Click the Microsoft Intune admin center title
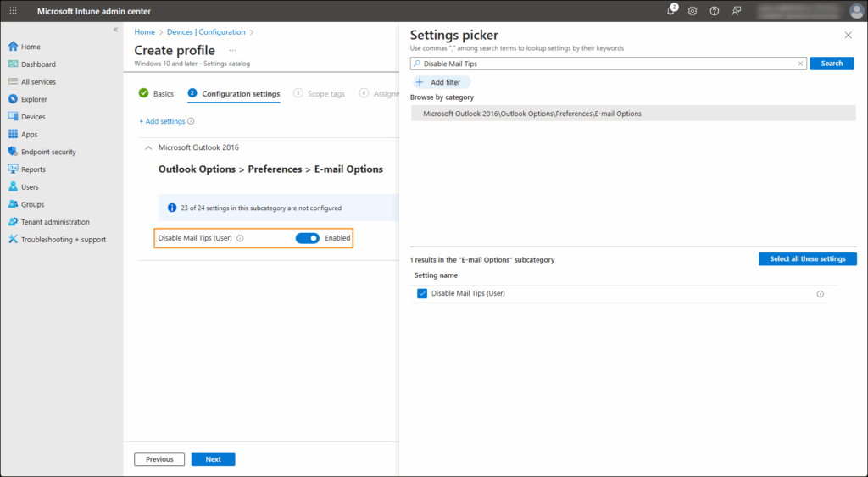The width and height of the screenshot is (868, 477). (x=94, y=11)
